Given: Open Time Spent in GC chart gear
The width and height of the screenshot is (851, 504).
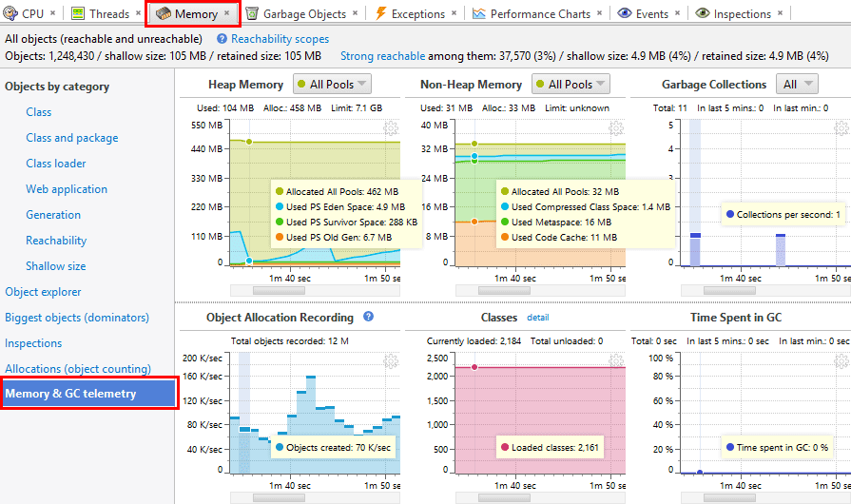Looking at the screenshot, I should [x=841, y=361].
